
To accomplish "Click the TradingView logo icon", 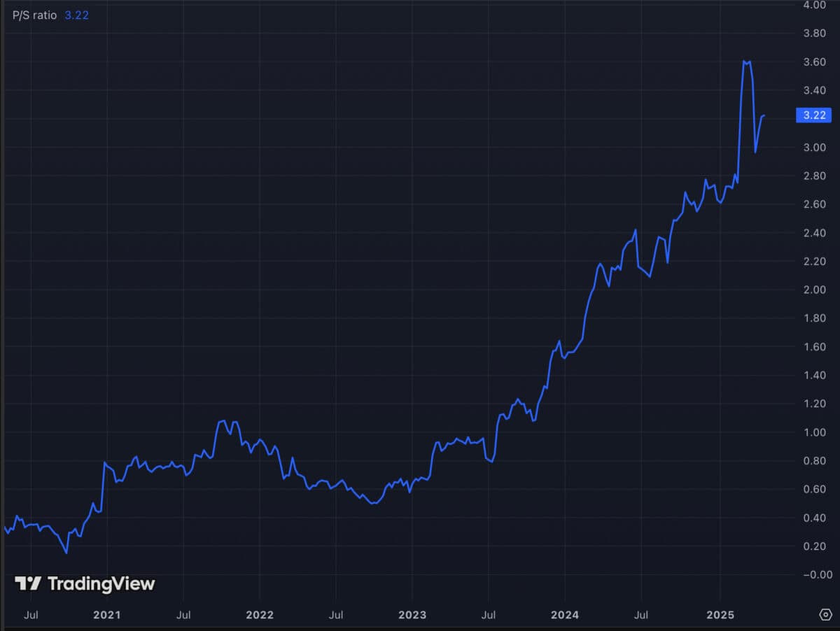I will click(x=28, y=583).
